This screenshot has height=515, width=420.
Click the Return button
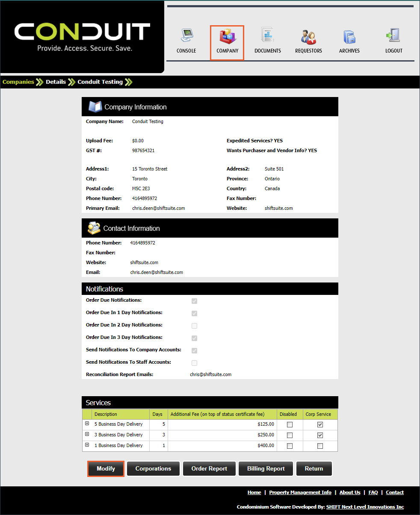(x=314, y=469)
